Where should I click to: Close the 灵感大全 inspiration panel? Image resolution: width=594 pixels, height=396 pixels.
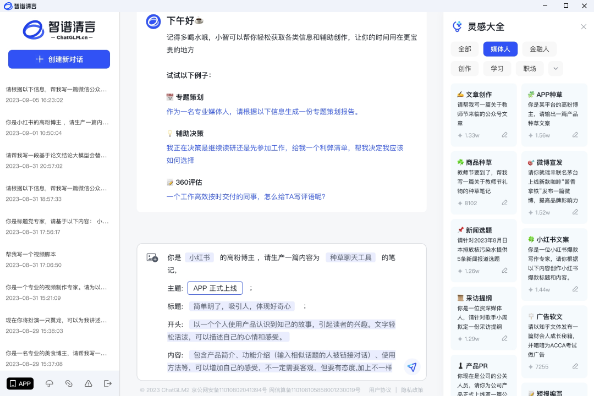[583, 27]
